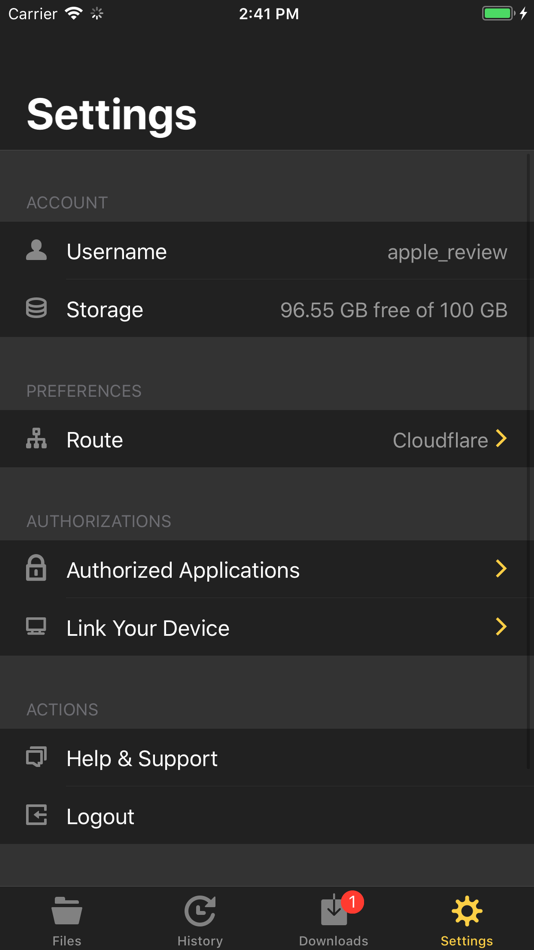The image size is (534, 950).
Task: Open the Downloads tab
Action: (x=333, y=920)
